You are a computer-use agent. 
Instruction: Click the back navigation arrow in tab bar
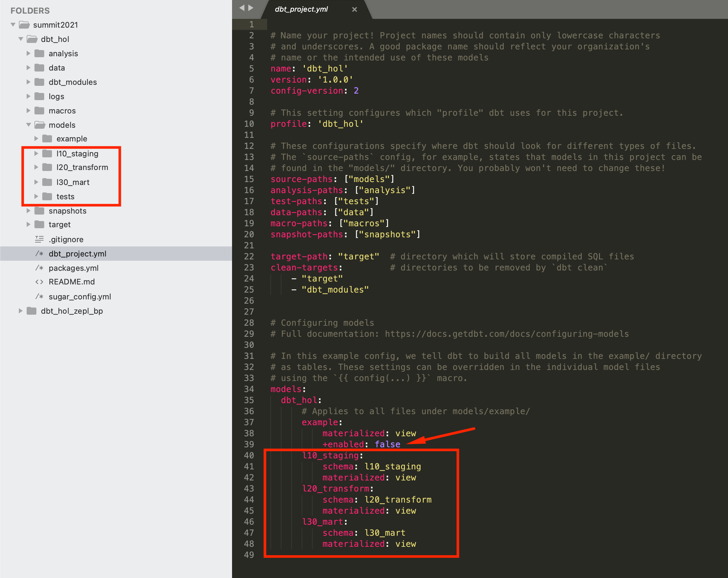pyautogui.click(x=242, y=8)
